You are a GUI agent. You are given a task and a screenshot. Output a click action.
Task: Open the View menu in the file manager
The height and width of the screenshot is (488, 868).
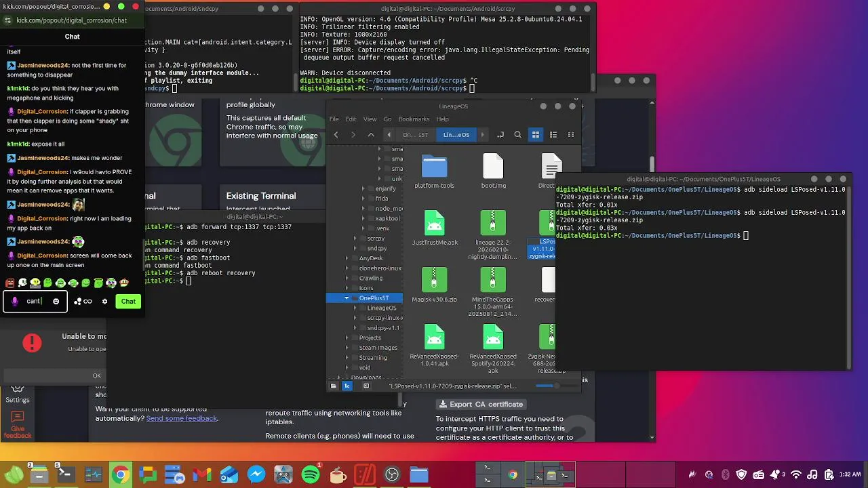click(370, 119)
